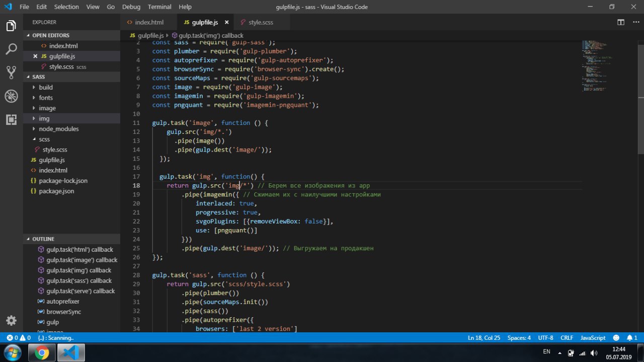Screen dimensions: 644x362
Task: Click the Split Editor icon
Action: pos(621,22)
